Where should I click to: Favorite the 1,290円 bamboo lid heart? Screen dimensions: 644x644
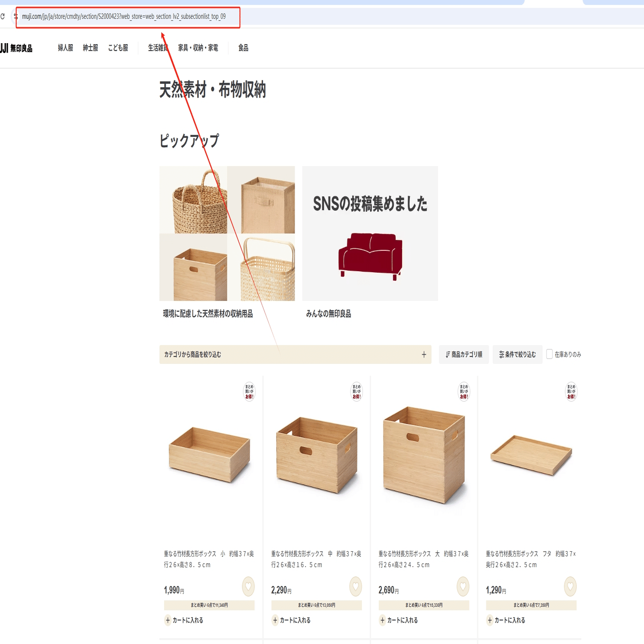(570, 586)
